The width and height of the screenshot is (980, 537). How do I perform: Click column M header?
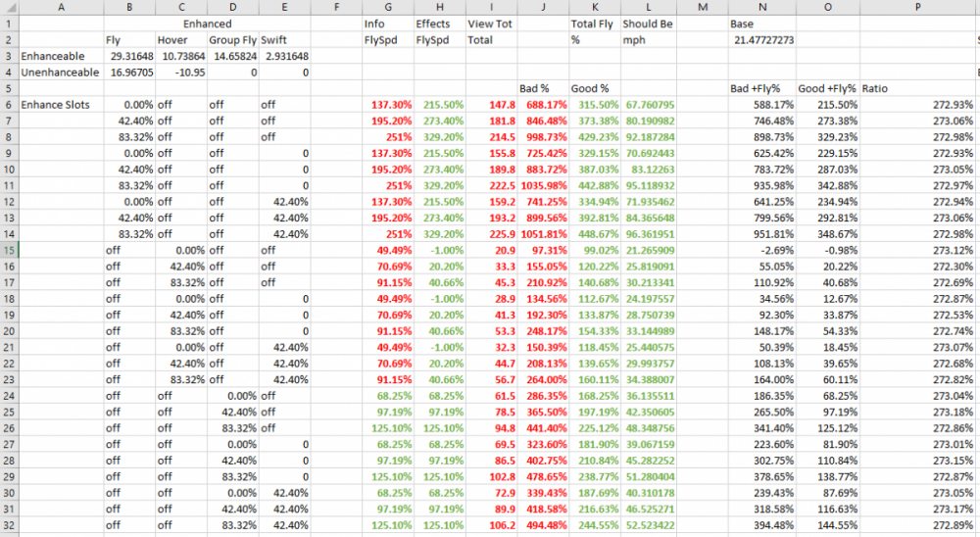point(702,7)
